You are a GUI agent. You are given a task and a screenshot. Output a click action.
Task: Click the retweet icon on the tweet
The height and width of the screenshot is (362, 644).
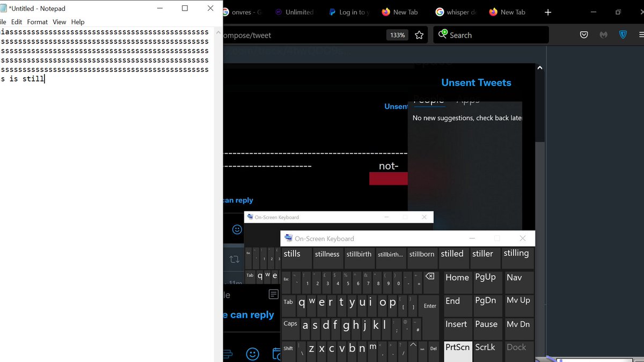(x=235, y=258)
